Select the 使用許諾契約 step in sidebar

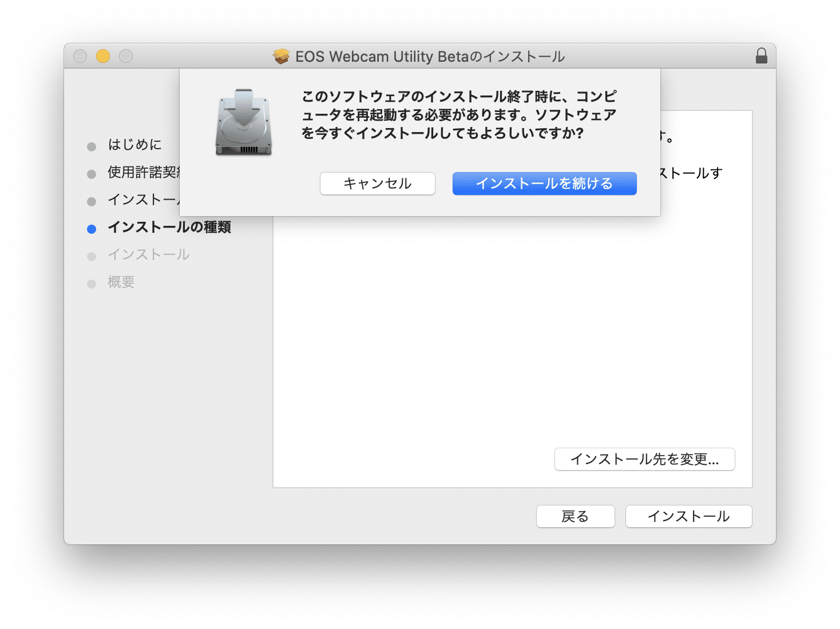[x=144, y=172]
